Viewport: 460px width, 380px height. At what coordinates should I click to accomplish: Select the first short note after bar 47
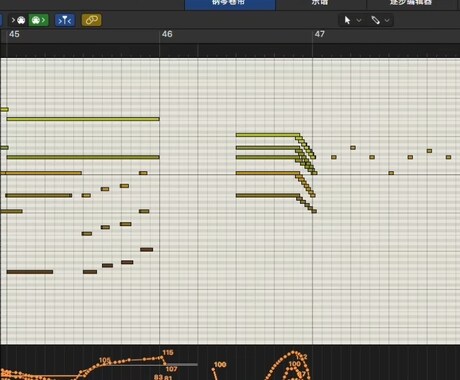point(334,157)
